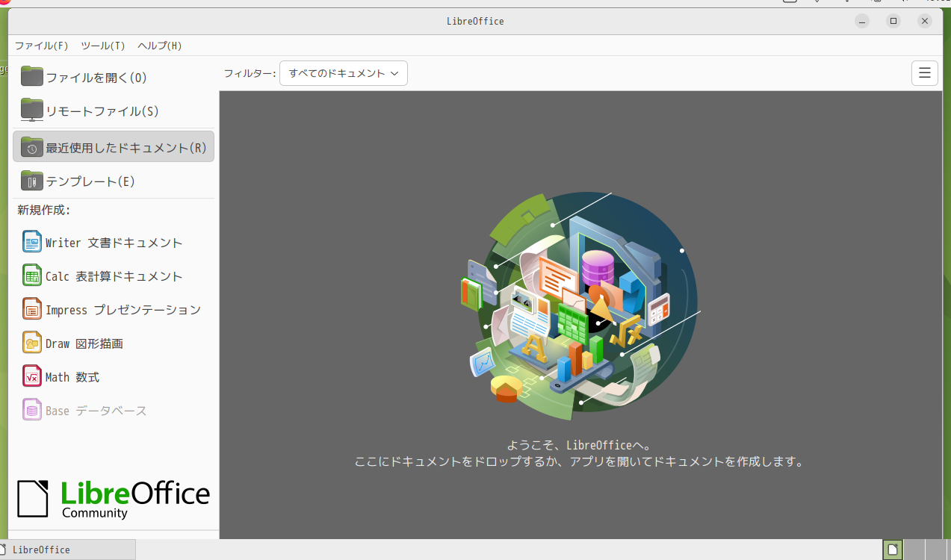Expand the すべてのドキュメント filter dropdown

pos(344,73)
